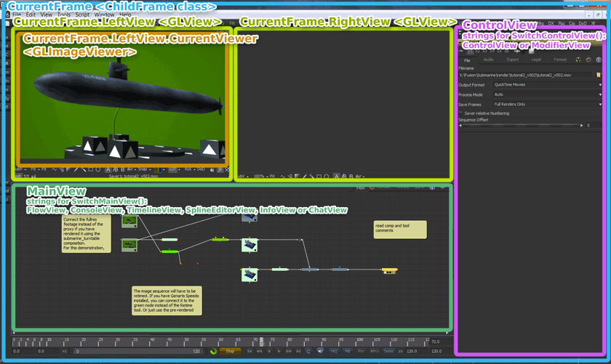Select buffer B in left viewer toolbar
Viewport: 611px width, 364px height.
122,170
